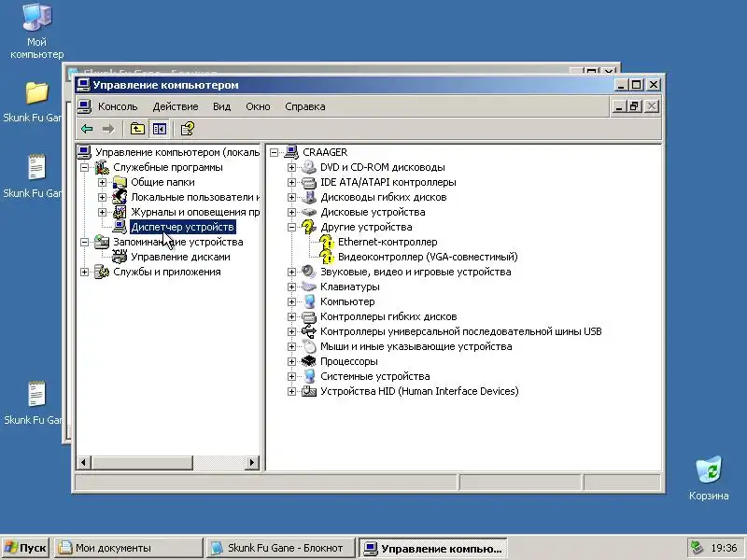This screenshot has height=560, width=747.
Task: Select Контроллеры универсальной последовательной шины USB label
Action: [x=460, y=331]
